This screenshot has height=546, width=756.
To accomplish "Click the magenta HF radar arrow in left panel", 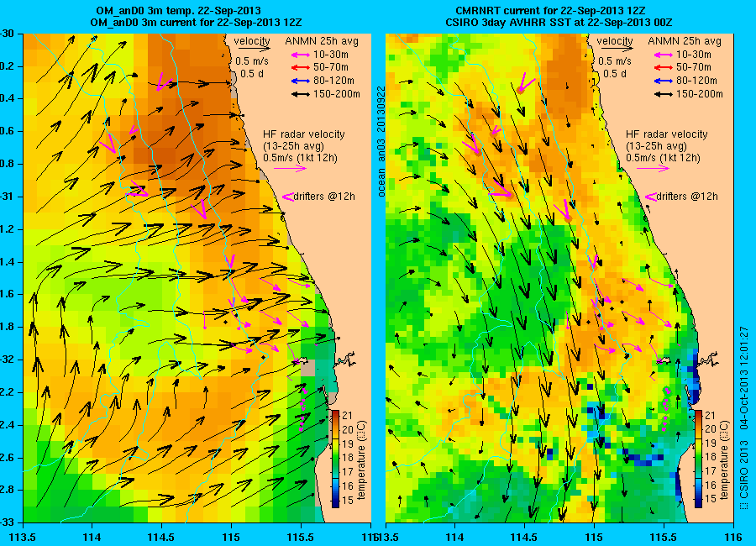I will (x=291, y=168).
